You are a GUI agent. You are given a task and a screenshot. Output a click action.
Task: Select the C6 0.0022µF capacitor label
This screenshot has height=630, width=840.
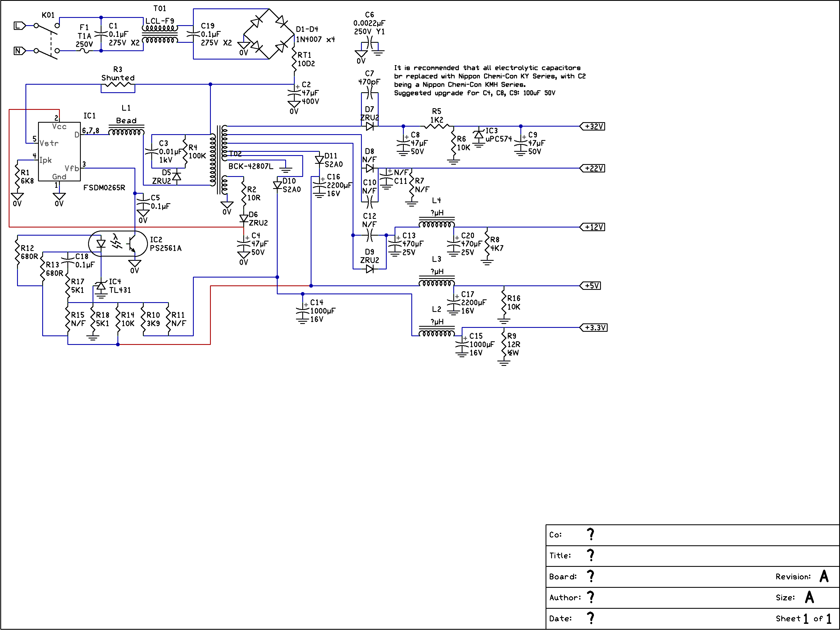[x=369, y=23]
